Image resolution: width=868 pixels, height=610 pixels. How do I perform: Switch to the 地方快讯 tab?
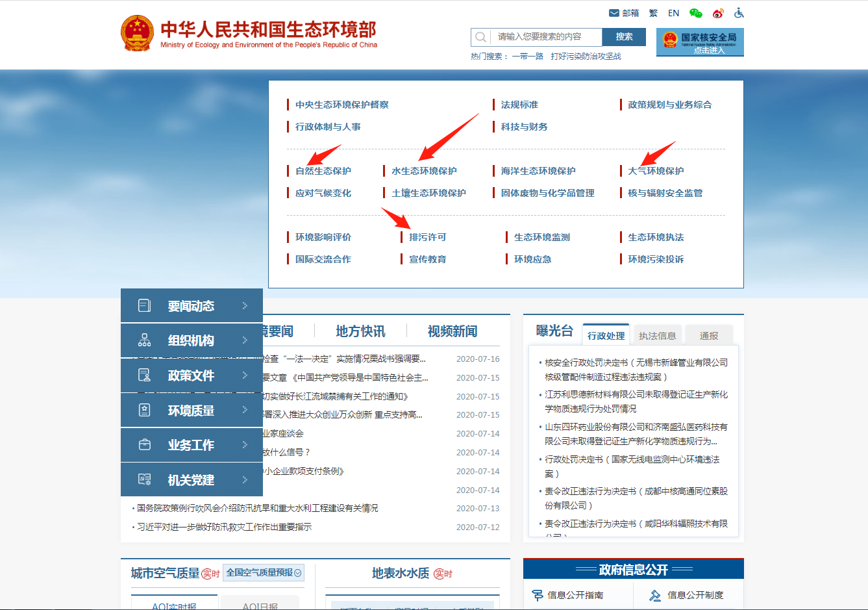click(x=360, y=331)
